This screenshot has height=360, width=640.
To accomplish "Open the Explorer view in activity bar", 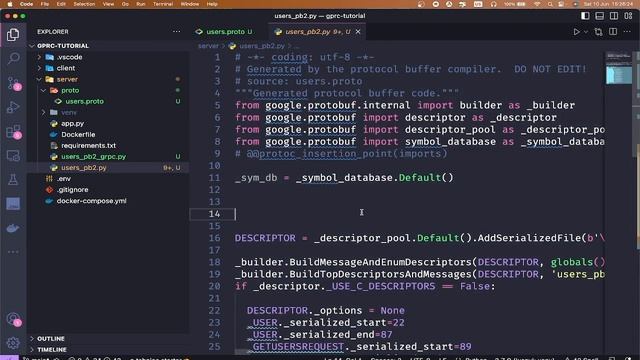I will pos(13,35).
